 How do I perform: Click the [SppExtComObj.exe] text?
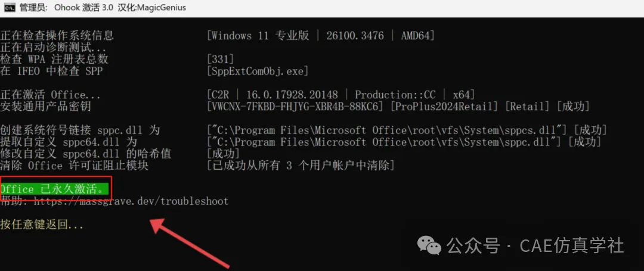click(257, 71)
